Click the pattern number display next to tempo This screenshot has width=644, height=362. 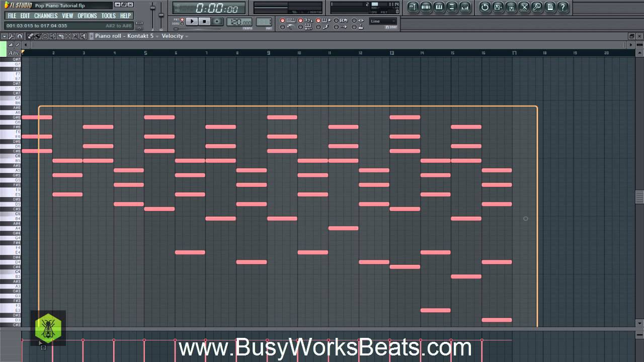click(x=264, y=22)
